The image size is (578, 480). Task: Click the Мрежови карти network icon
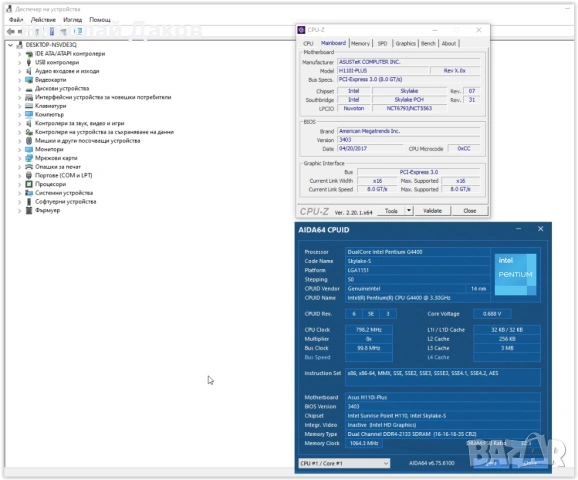pos(29,158)
